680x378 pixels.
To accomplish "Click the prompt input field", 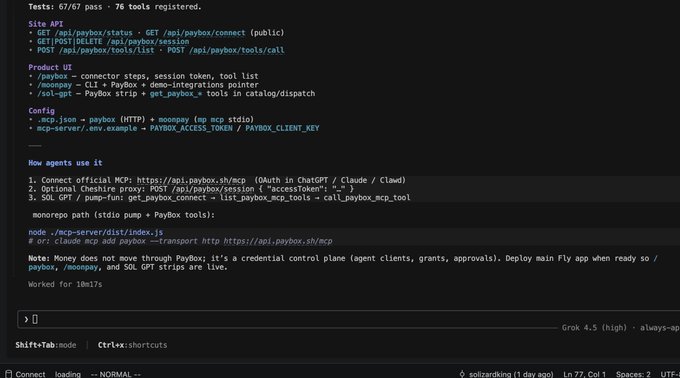I will point(349,319).
